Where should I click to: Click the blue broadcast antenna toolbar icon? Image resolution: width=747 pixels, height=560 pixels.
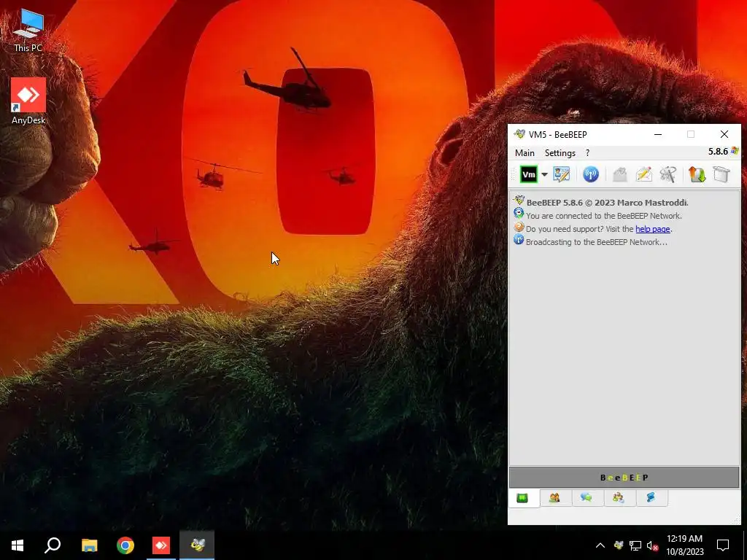pyautogui.click(x=591, y=174)
